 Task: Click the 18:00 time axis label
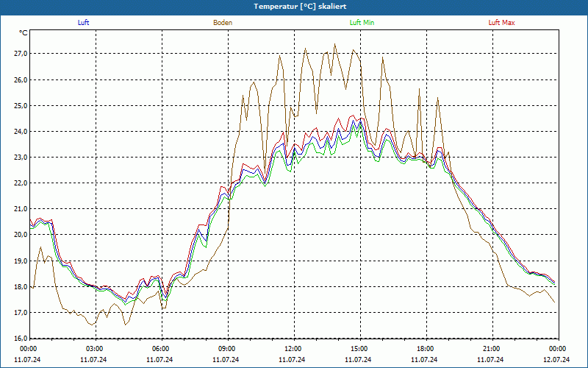pos(426,349)
